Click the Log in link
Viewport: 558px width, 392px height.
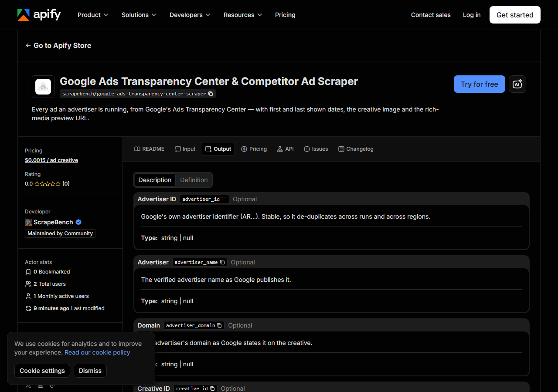click(472, 15)
